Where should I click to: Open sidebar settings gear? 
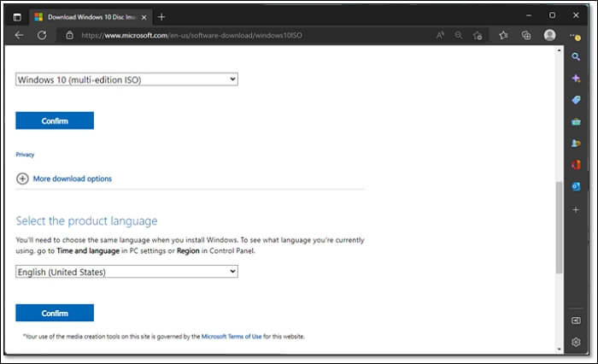tap(576, 342)
